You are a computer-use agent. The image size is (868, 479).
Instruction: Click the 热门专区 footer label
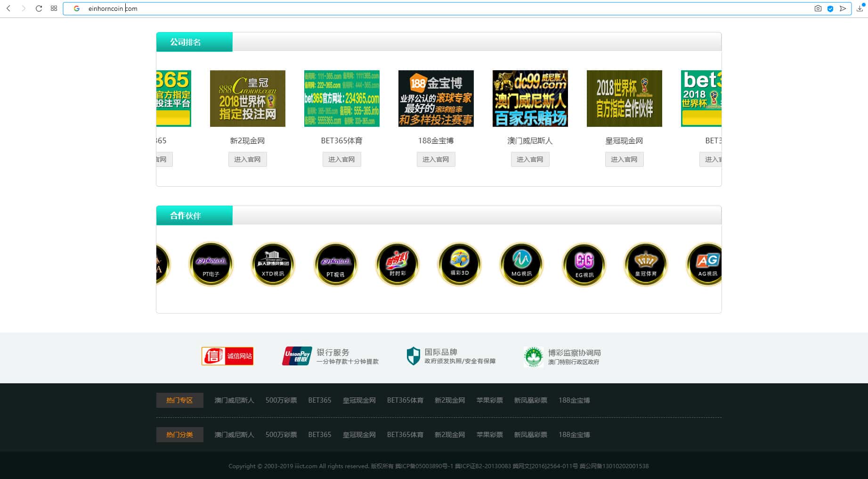coord(180,400)
